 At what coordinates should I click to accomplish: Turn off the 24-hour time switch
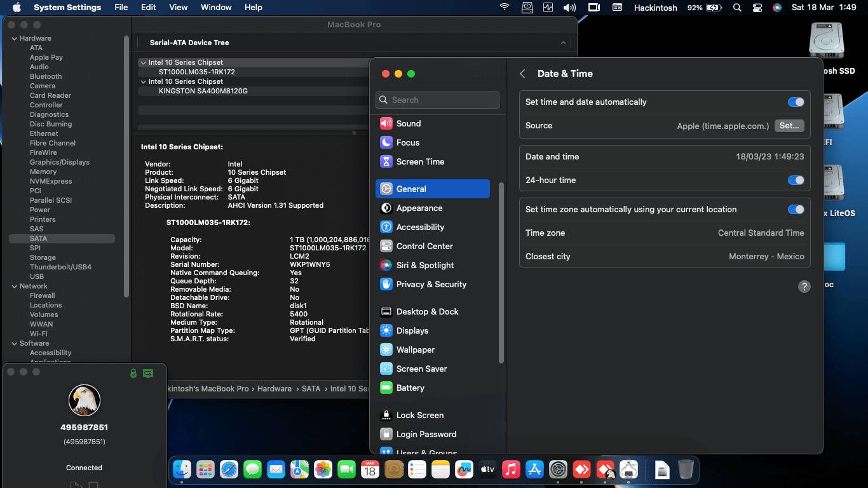(796, 180)
